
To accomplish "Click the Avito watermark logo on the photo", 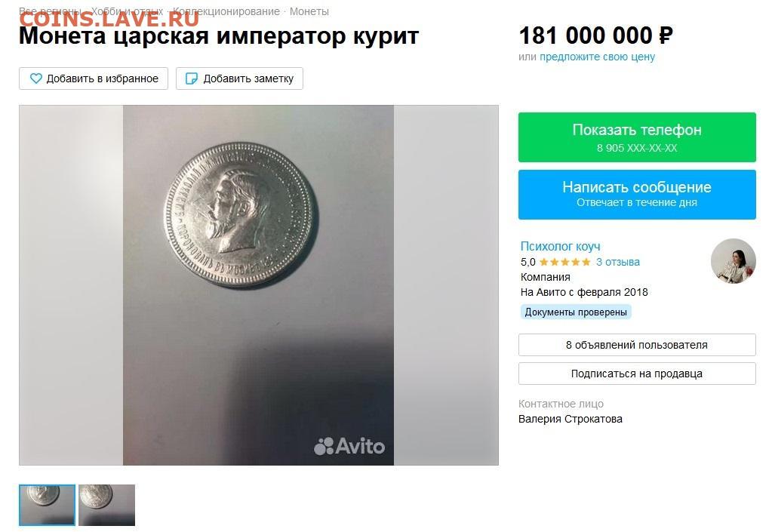I will tap(349, 446).
